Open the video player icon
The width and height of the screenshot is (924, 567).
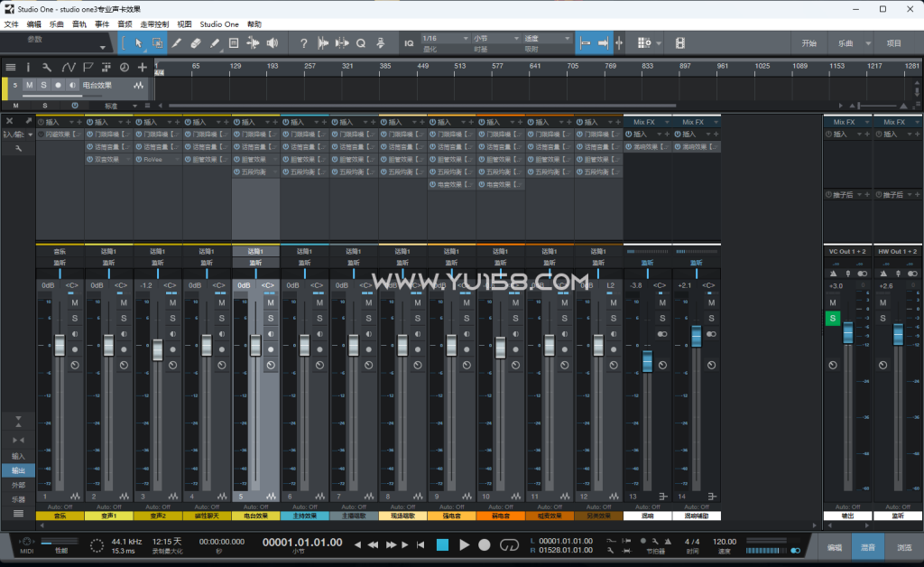pos(679,43)
